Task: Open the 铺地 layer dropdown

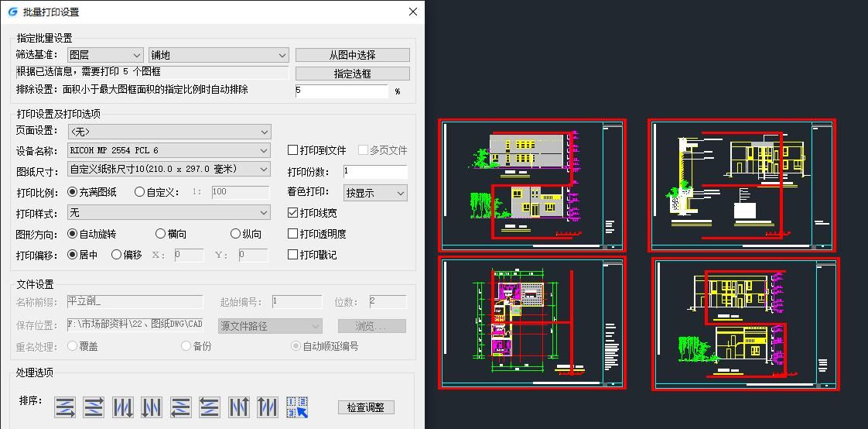Action: click(219, 56)
